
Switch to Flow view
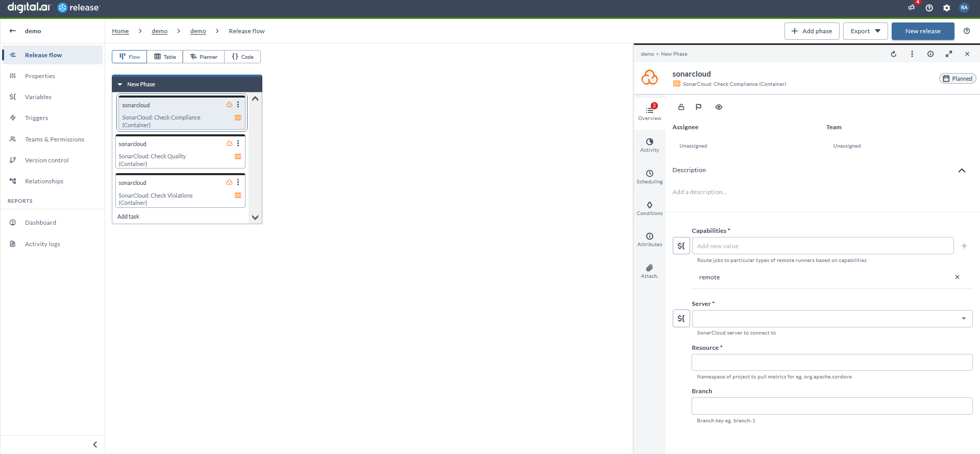tap(130, 57)
